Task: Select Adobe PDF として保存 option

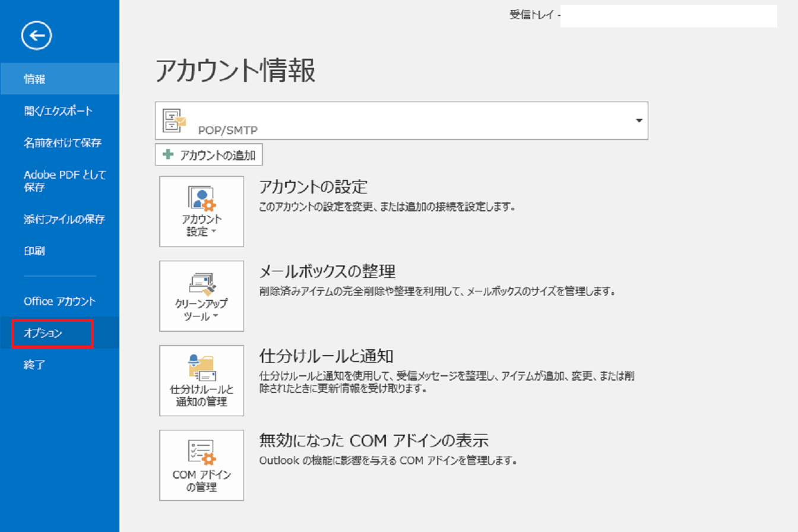Action: [x=64, y=181]
